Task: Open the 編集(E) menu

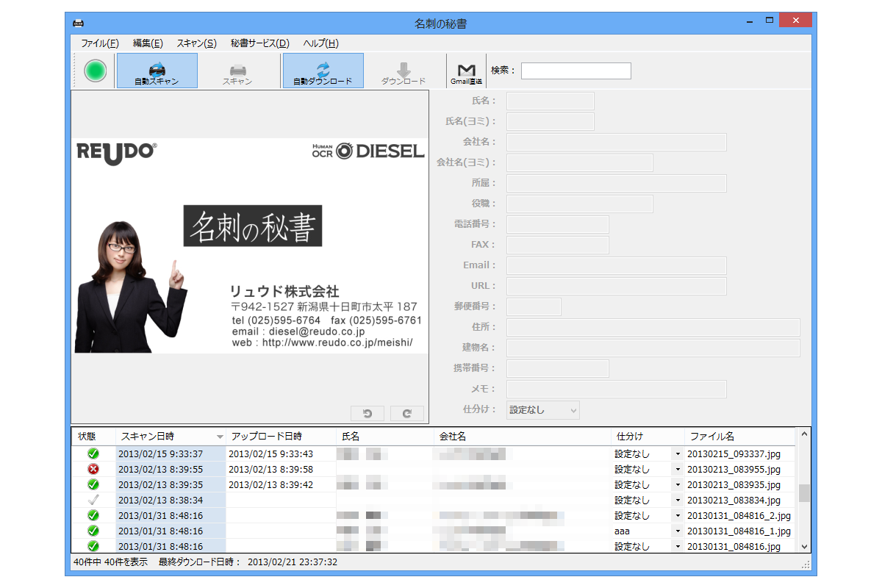Action: (148, 43)
